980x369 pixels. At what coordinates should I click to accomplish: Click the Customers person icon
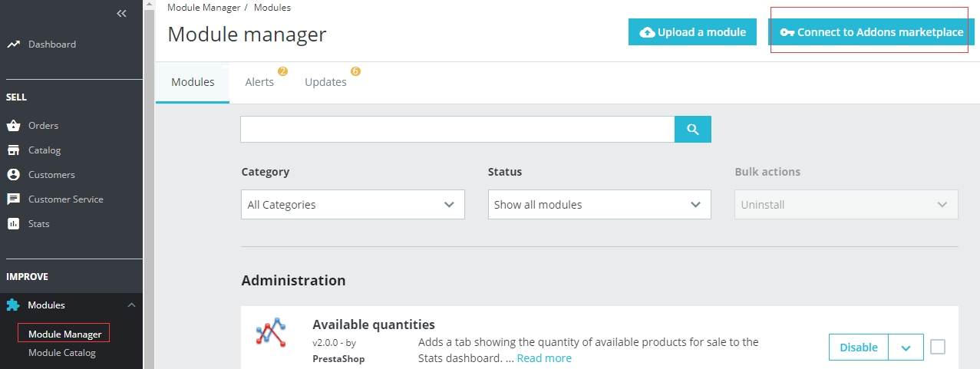click(13, 175)
